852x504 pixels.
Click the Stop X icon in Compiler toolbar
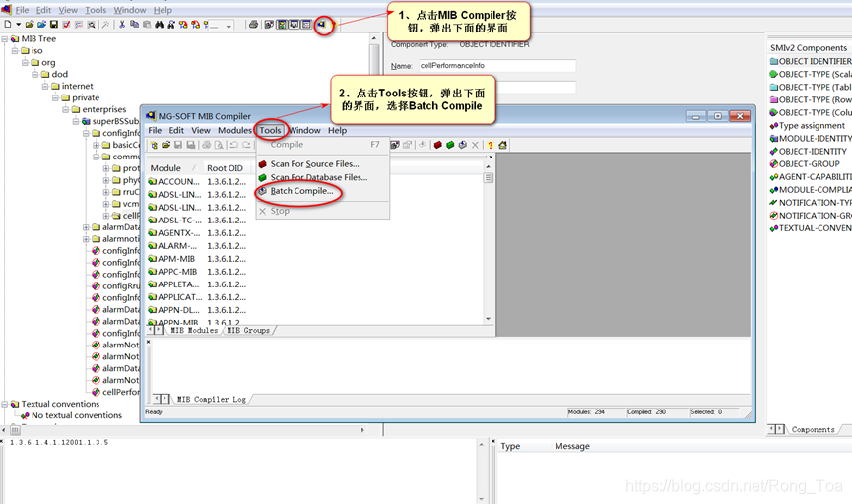(475, 145)
